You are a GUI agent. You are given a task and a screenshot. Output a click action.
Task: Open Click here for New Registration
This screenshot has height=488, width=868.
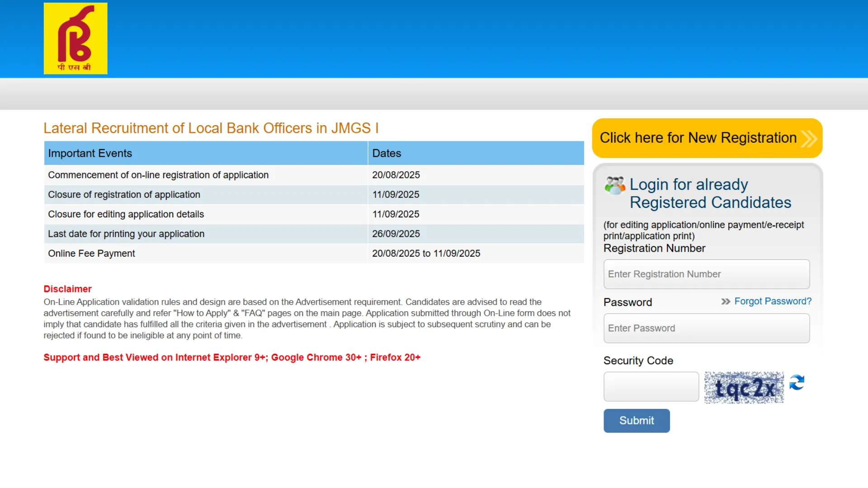(x=698, y=138)
